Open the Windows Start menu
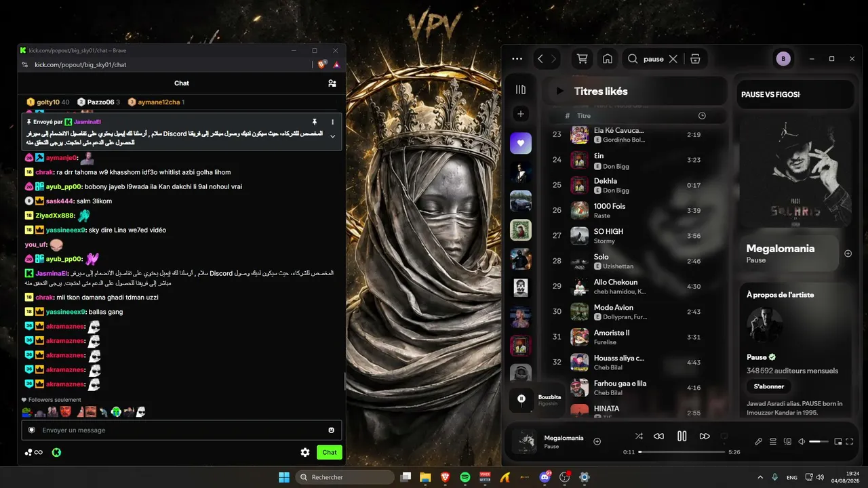This screenshot has width=868, height=488. click(284, 477)
